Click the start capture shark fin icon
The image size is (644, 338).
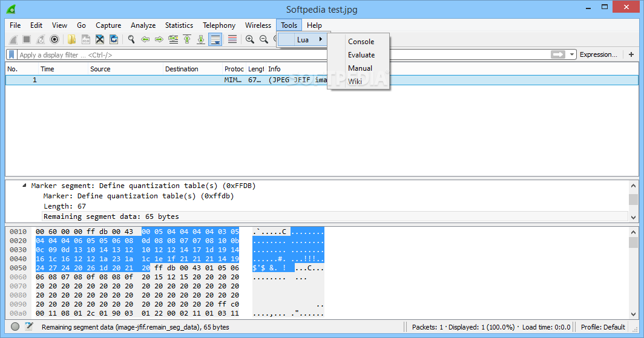point(13,39)
